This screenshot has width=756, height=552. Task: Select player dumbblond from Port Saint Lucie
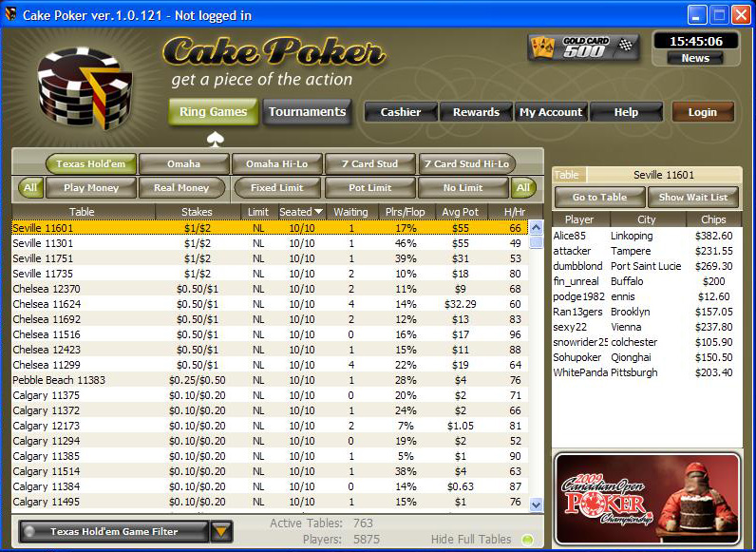(646, 266)
